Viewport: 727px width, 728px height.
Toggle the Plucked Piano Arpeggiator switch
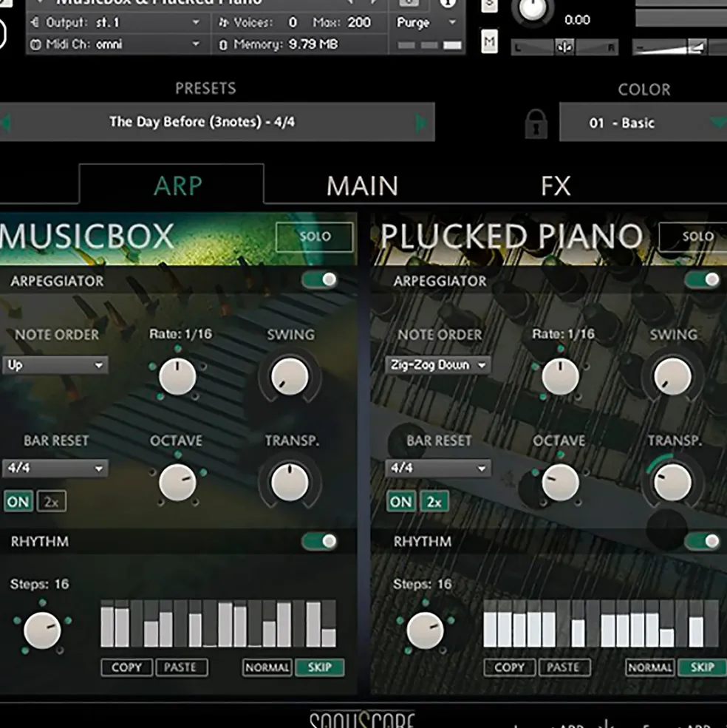tap(703, 279)
